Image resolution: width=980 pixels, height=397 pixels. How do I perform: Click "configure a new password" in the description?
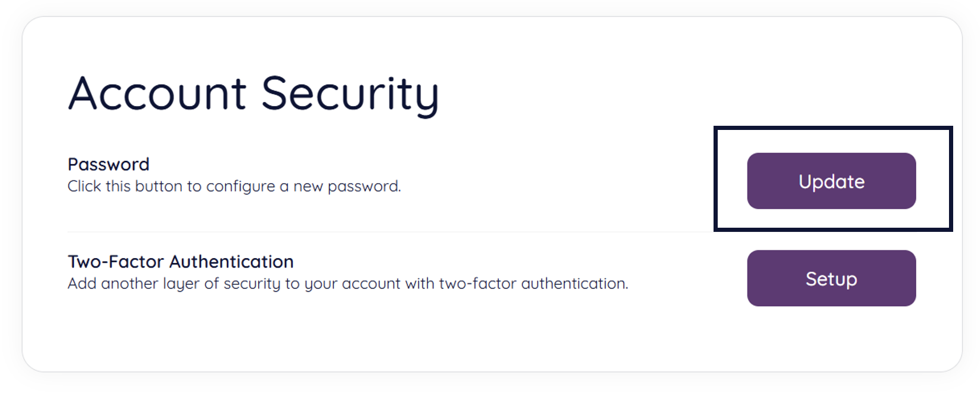click(303, 187)
